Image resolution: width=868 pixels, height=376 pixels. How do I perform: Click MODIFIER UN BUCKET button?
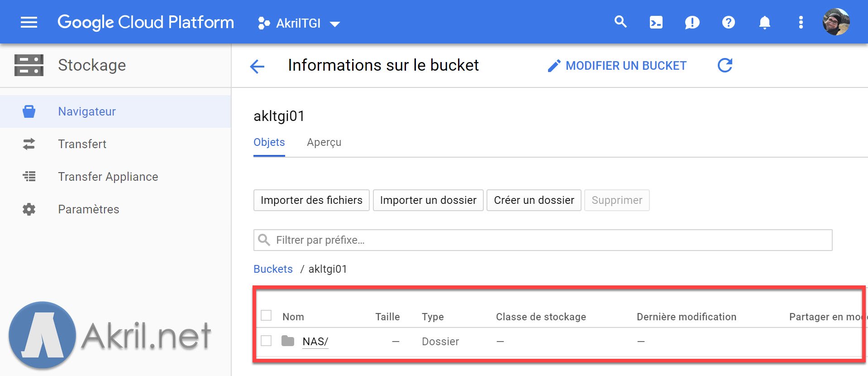(617, 66)
